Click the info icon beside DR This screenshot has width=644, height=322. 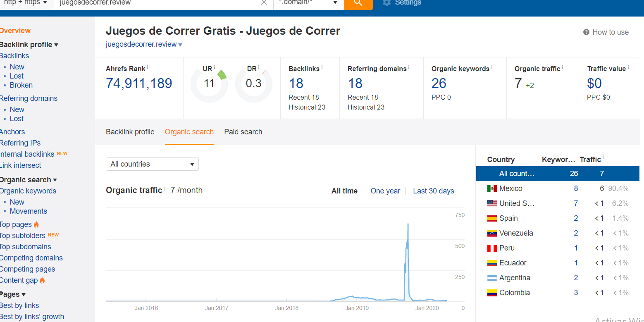(259, 67)
